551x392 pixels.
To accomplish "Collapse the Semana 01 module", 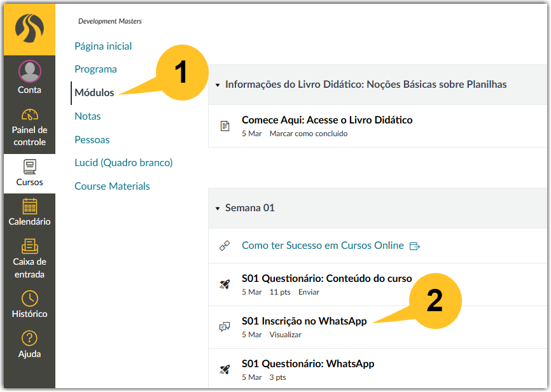I will 218,209.
